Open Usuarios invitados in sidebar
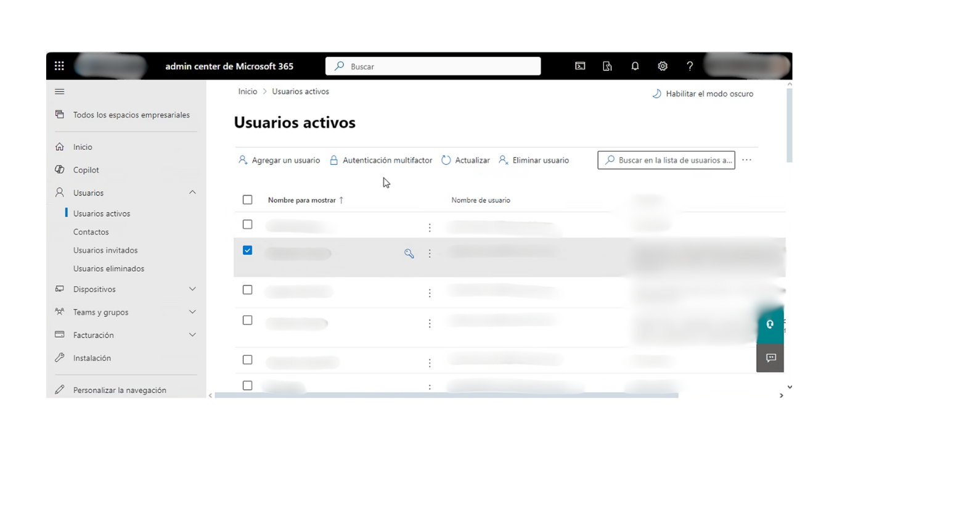The width and height of the screenshot is (980, 515). point(105,250)
